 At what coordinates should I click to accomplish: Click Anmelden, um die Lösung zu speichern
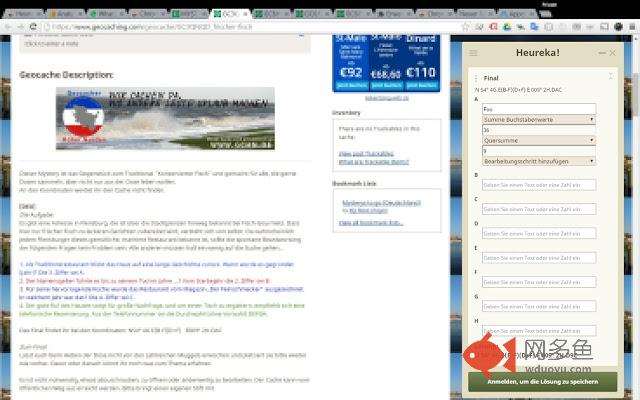pyautogui.click(x=542, y=382)
